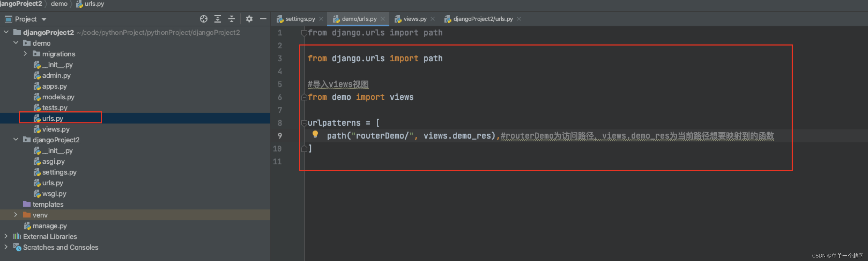
Task: Close the demo/urls.py tab
Action: click(383, 19)
